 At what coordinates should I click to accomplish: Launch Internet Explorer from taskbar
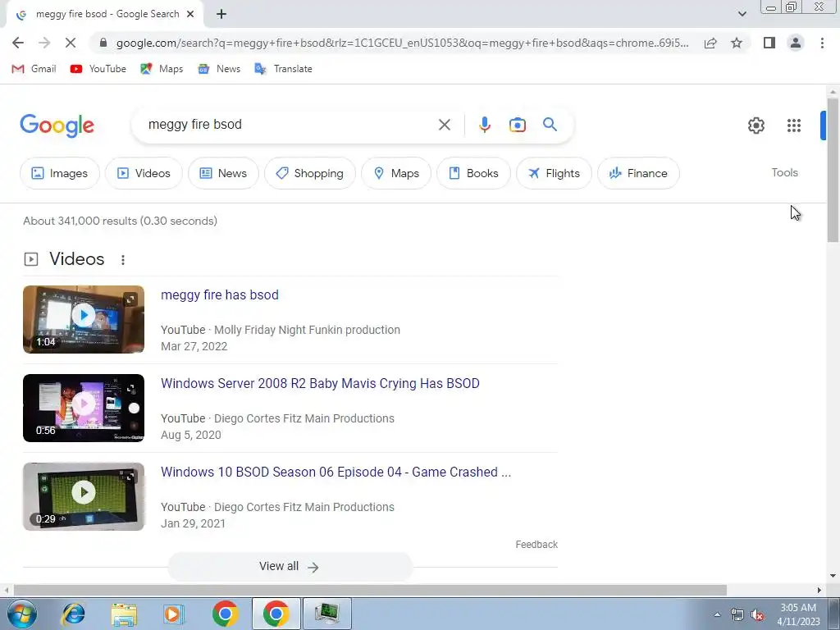pyautogui.click(x=73, y=614)
